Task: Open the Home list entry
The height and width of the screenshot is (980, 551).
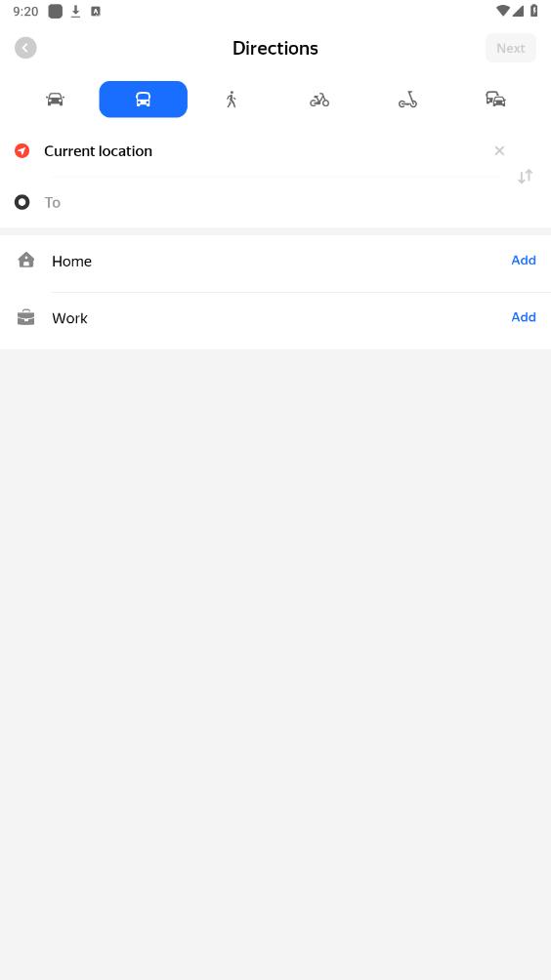Action: [x=275, y=262]
